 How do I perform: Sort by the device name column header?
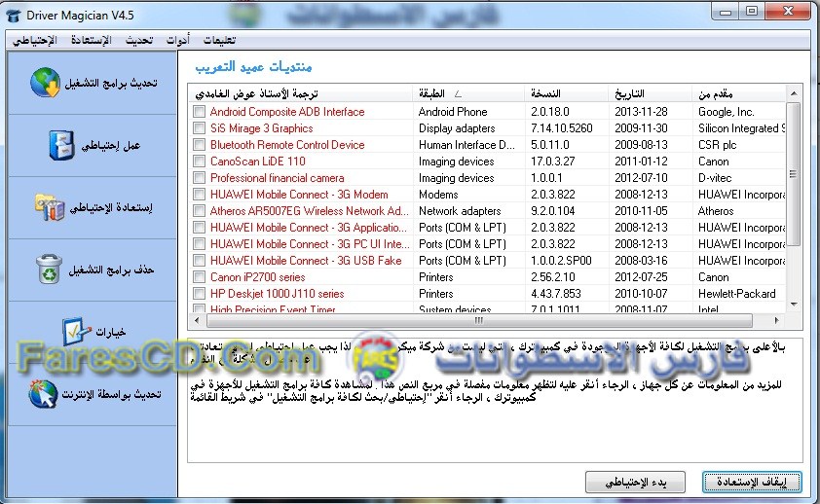[300, 94]
